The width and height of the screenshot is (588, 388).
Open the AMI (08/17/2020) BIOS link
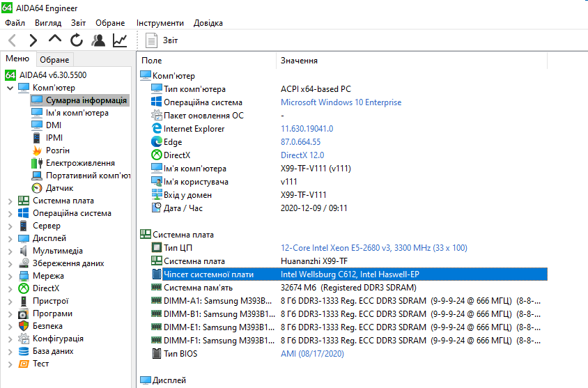tap(312, 353)
